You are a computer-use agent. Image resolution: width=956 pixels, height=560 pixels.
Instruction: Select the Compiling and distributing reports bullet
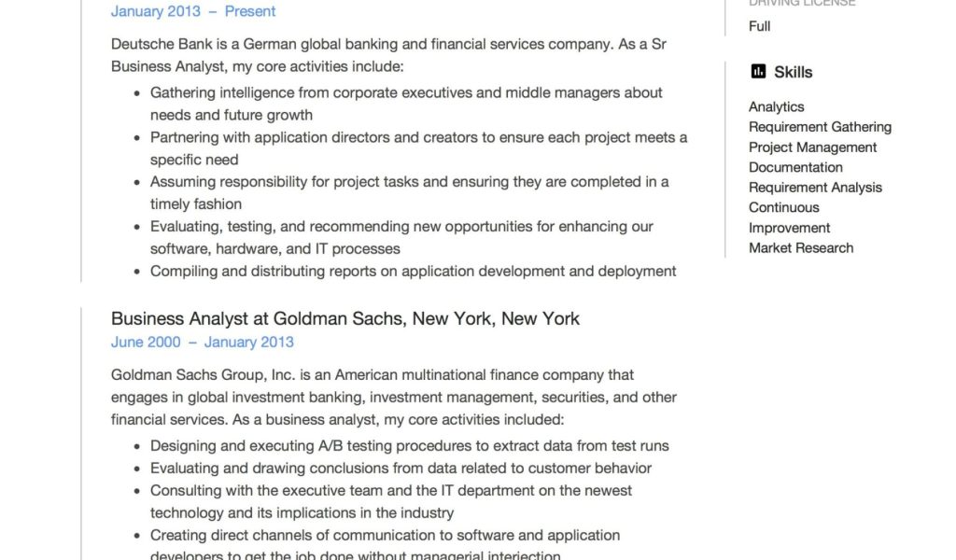click(413, 272)
